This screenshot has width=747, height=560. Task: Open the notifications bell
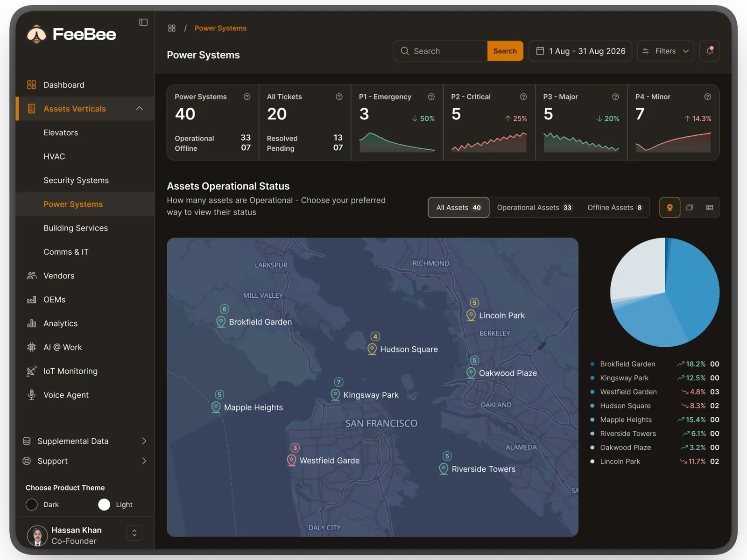click(x=710, y=51)
